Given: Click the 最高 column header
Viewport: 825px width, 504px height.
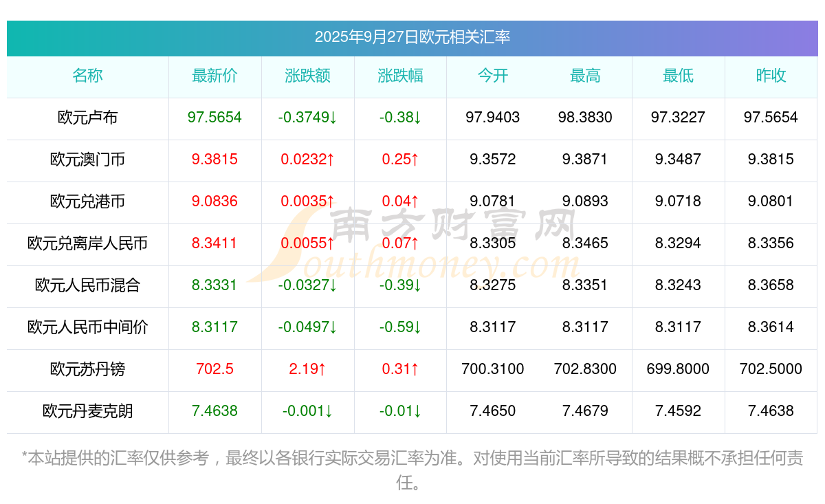Looking at the screenshot, I should (x=585, y=76).
